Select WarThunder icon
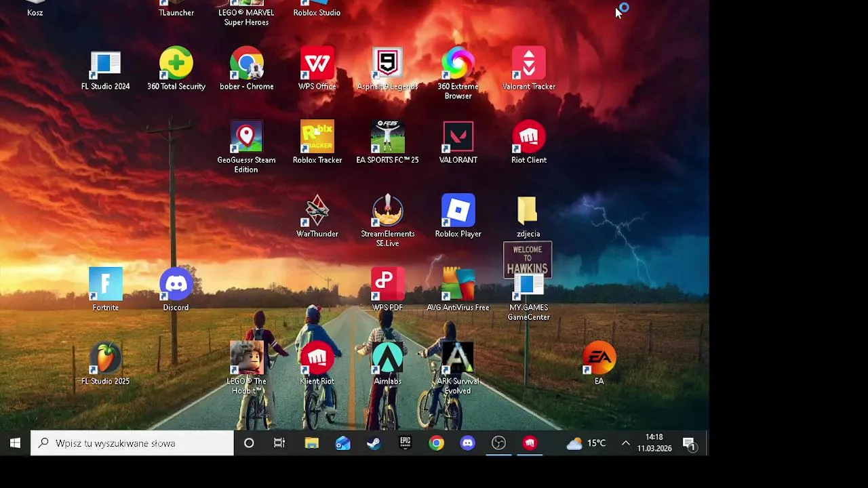This screenshot has height=488, width=868. (317, 217)
